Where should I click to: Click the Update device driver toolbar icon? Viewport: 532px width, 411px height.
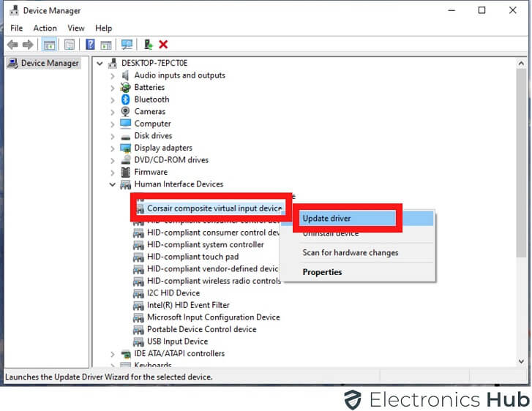click(x=149, y=45)
